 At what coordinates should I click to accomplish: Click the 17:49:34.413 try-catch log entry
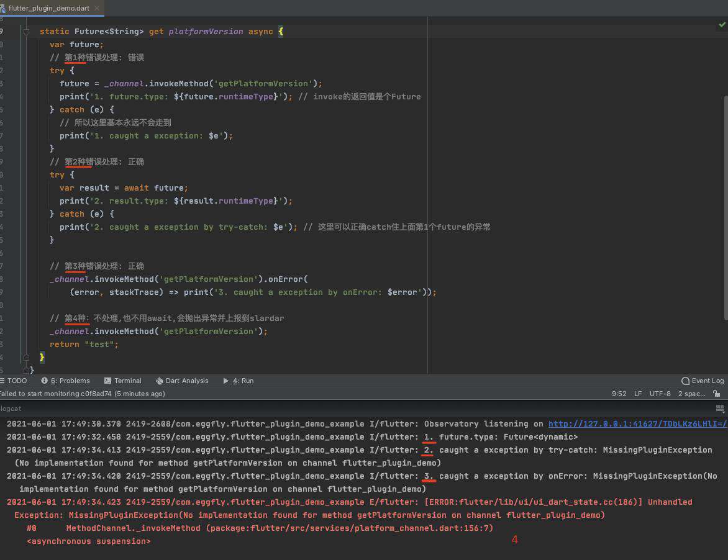(360, 456)
